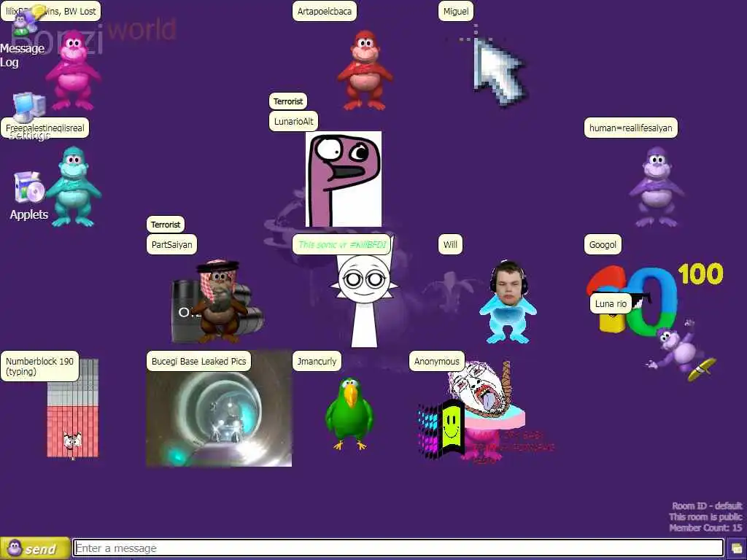Screen dimensions: 747x560
Task: Click the PartSaiyan name tag
Action: point(171,244)
